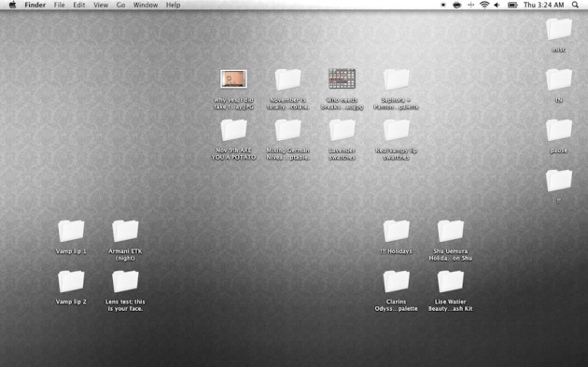The width and height of the screenshot is (588, 367).
Task: Select the 'Vamp lip 2' folder icon
Action: [x=71, y=281]
